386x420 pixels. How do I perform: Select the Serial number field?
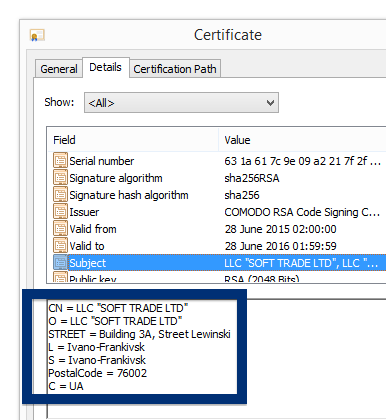102,161
